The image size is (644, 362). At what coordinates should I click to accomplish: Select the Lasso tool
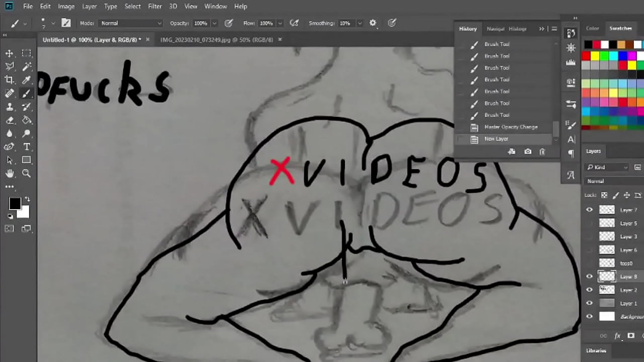[10, 66]
